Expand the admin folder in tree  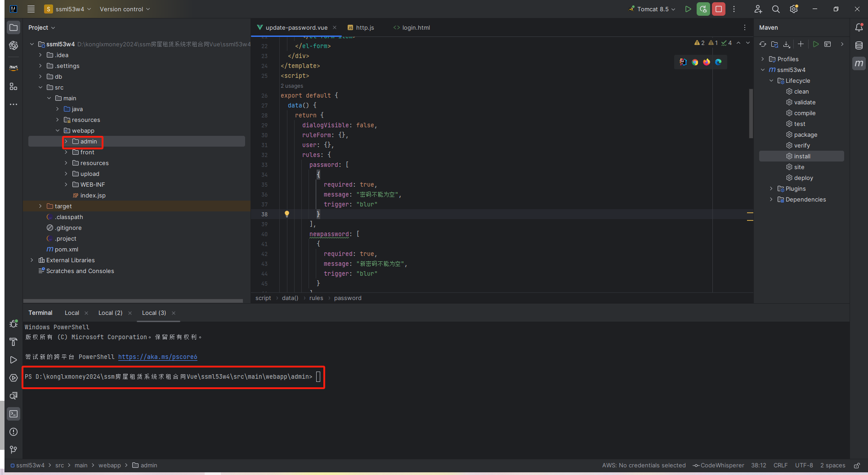(x=66, y=142)
